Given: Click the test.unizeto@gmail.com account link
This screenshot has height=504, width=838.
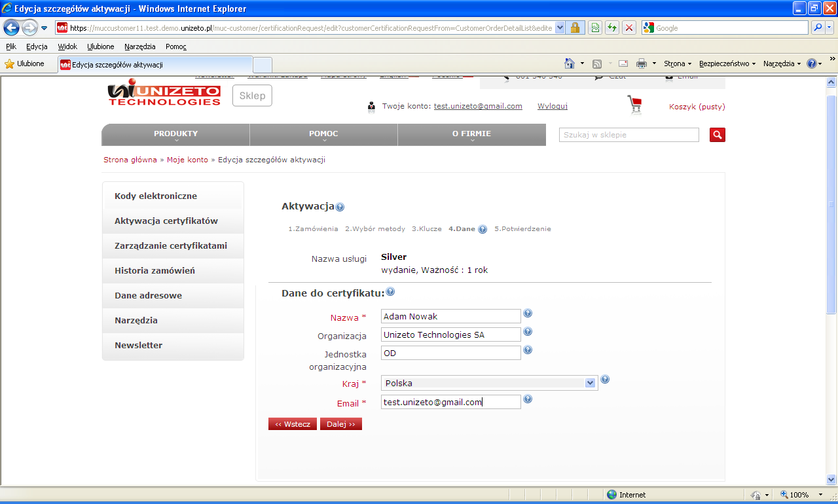Looking at the screenshot, I should point(478,106).
